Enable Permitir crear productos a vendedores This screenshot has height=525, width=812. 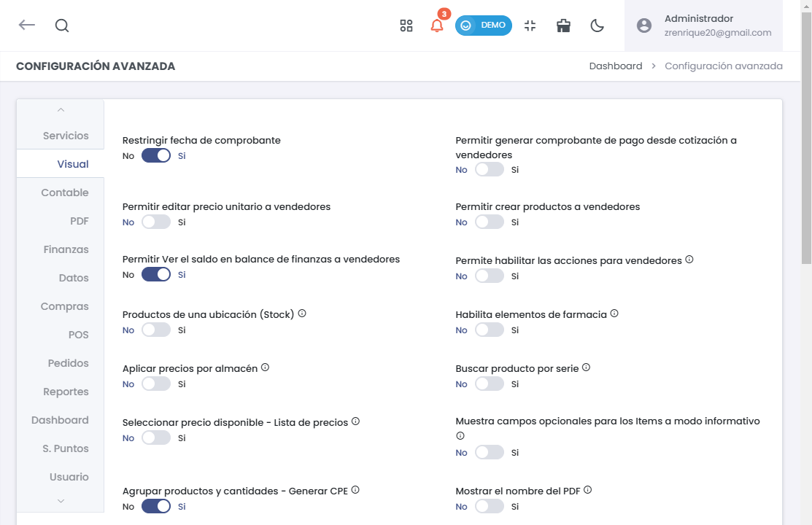(x=489, y=222)
